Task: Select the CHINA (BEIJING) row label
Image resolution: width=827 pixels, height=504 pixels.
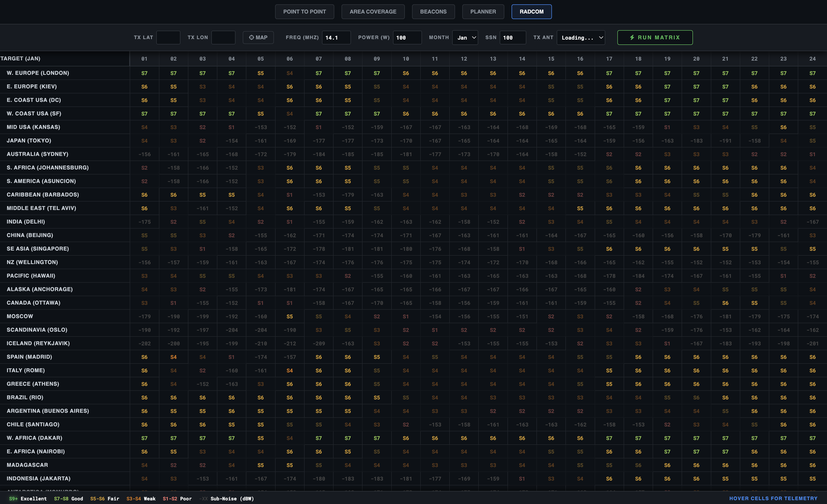Action: [x=30, y=235]
